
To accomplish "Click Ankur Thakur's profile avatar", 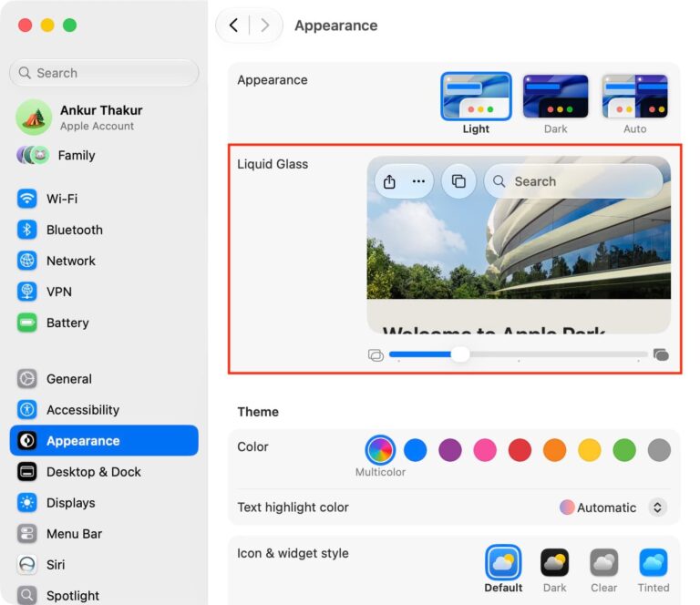I will [x=34, y=118].
